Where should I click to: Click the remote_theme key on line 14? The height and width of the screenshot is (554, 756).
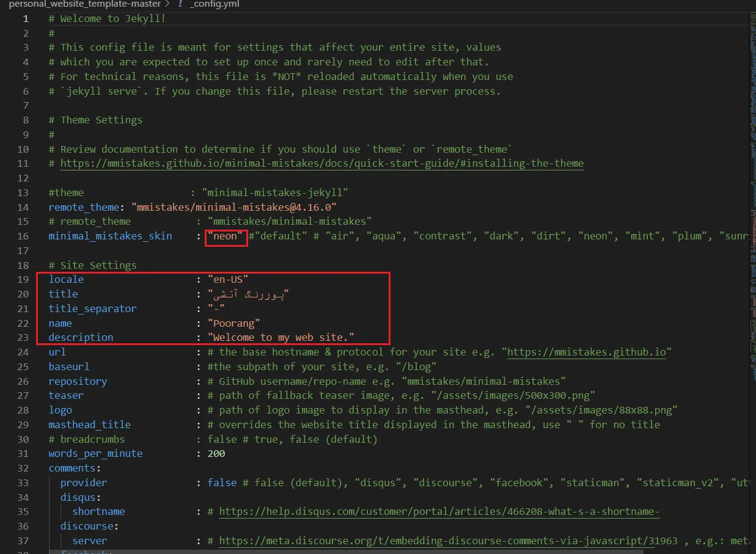[x=84, y=207]
